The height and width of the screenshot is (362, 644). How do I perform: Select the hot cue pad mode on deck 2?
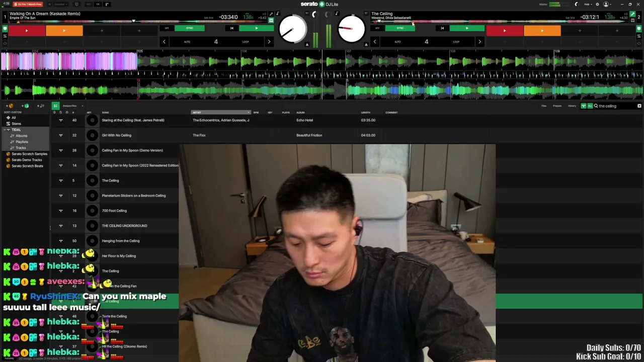[x=639, y=29]
